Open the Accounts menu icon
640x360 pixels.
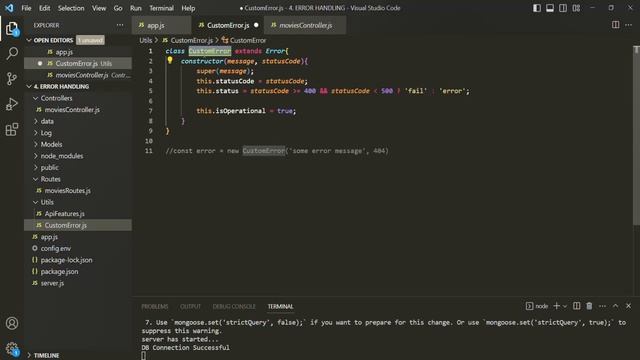point(12,323)
